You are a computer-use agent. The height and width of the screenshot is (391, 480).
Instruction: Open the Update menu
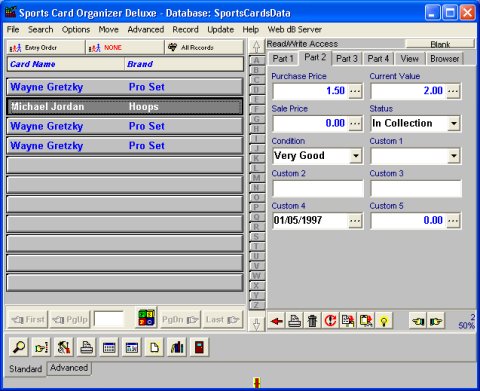coord(220,29)
